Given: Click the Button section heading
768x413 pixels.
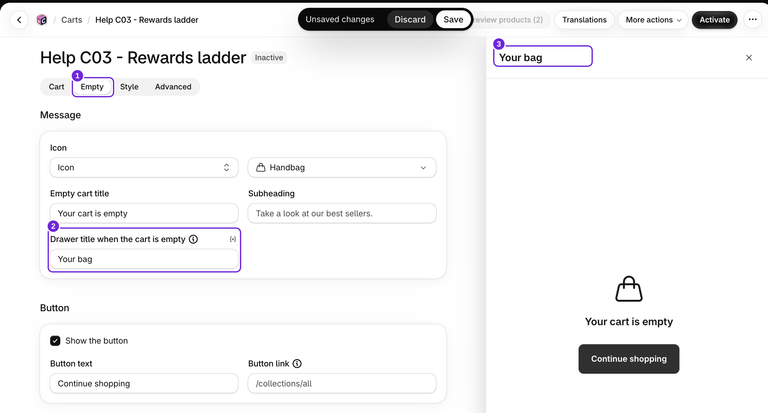Looking at the screenshot, I should pyautogui.click(x=54, y=308).
